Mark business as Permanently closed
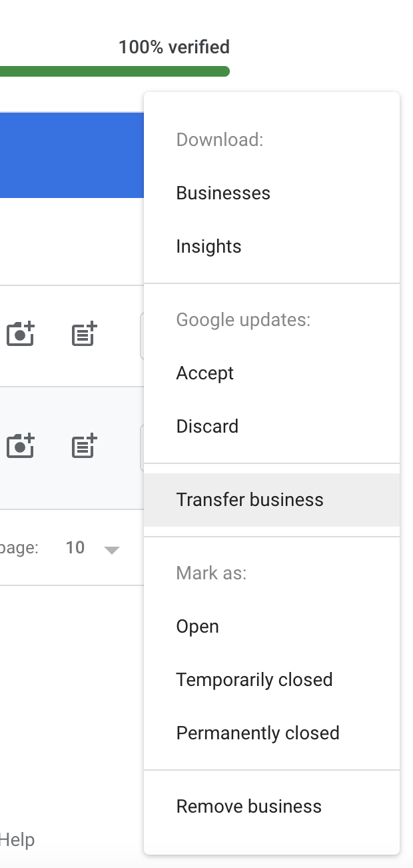The image size is (413, 868). (258, 733)
